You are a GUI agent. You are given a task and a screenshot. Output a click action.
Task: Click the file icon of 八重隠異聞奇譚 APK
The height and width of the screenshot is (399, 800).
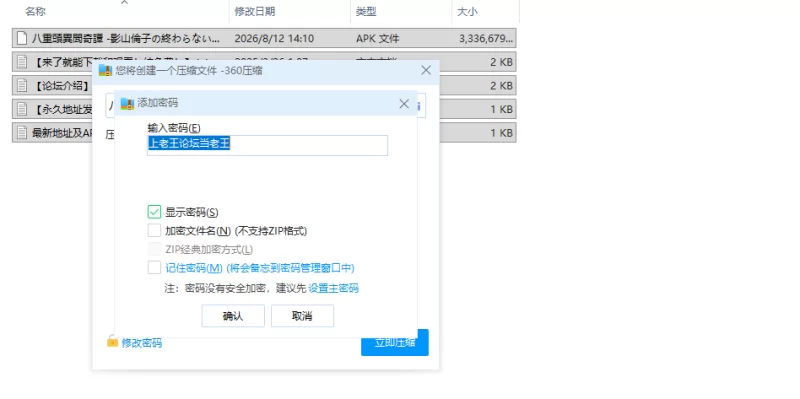21,38
